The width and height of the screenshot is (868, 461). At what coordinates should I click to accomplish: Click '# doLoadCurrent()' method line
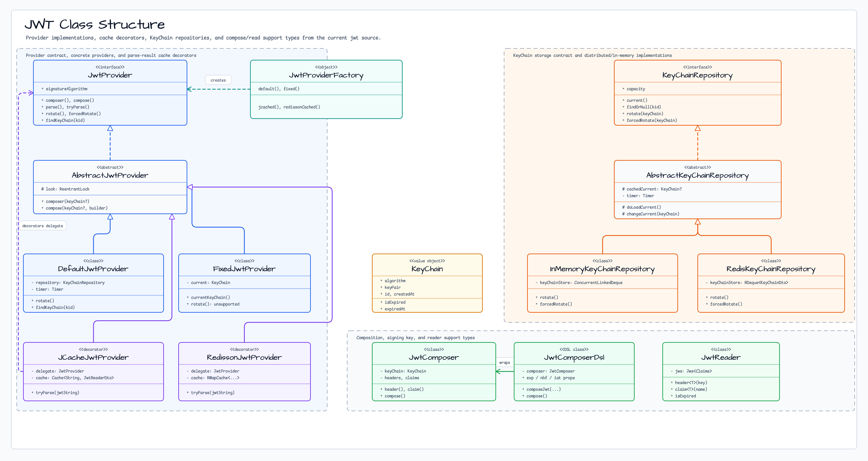[641, 207]
